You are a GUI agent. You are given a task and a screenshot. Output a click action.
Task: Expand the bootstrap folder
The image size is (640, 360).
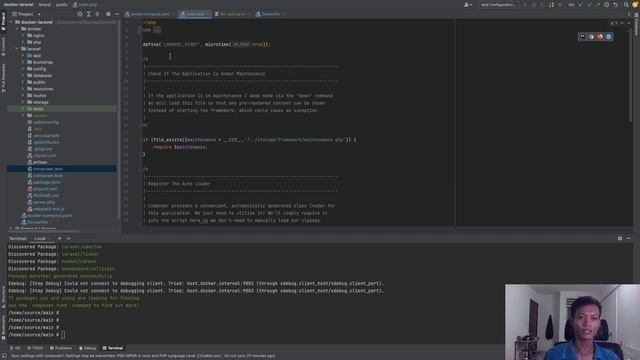pos(23,62)
